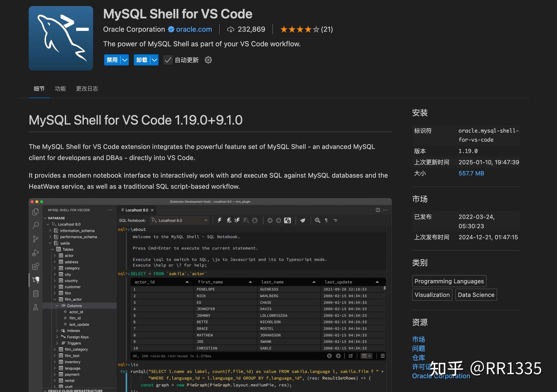Click the lab flask icon in the sidebar

pyautogui.click(x=36, y=307)
